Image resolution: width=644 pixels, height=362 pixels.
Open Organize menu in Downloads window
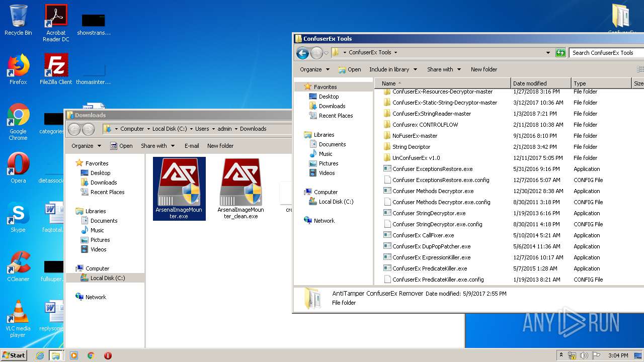pos(86,146)
